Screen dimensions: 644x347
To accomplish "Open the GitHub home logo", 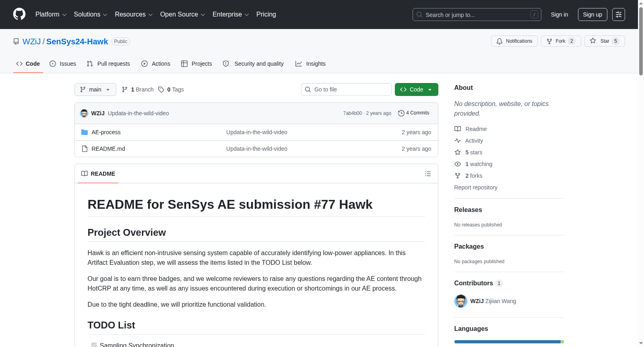I will [19, 15].
